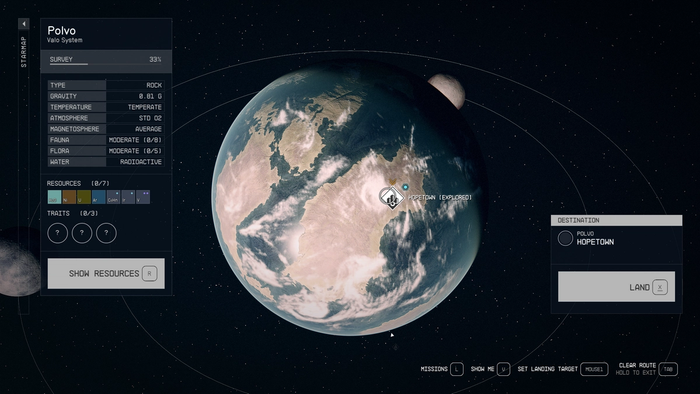Click the Show Me prompt

coord(490,369)
